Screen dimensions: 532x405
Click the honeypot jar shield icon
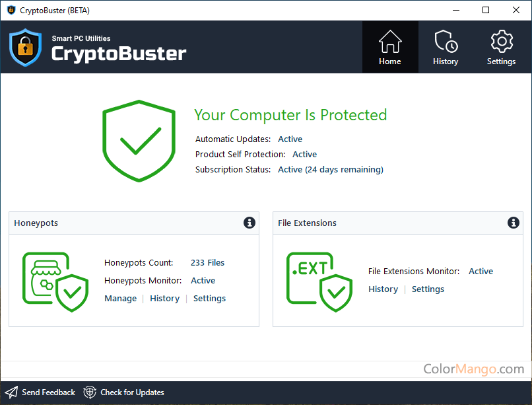click(55, 282)
